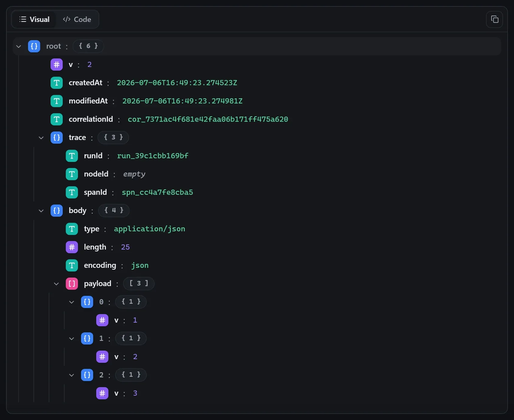Image resolution: width=514 pixels, height=420 pixels.
Task: Select the createdAt timestamp value
Action: click(177, 83)
